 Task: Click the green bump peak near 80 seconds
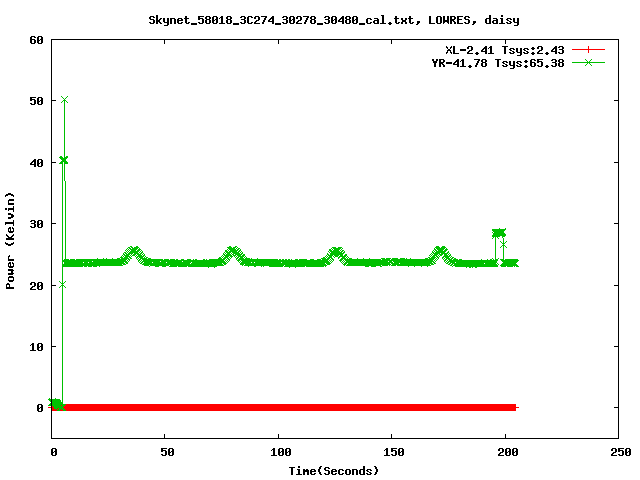click(233, 251)
